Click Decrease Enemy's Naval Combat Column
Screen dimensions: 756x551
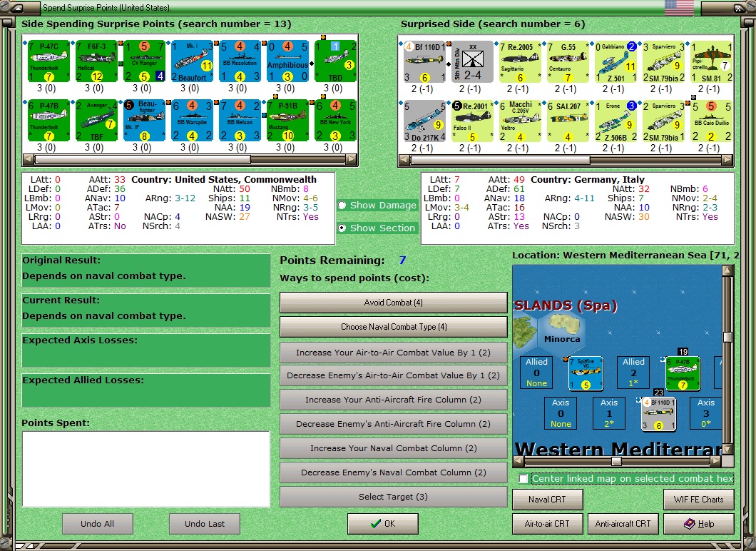pos(394,472)
